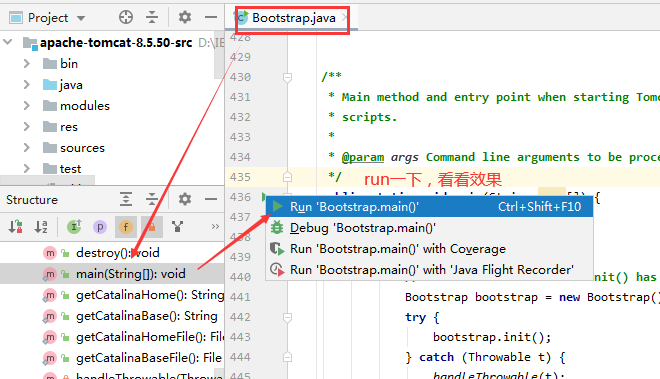Collapse the Javadoc fold marker at line 430

pyautogui.click(x=287, y=77)
